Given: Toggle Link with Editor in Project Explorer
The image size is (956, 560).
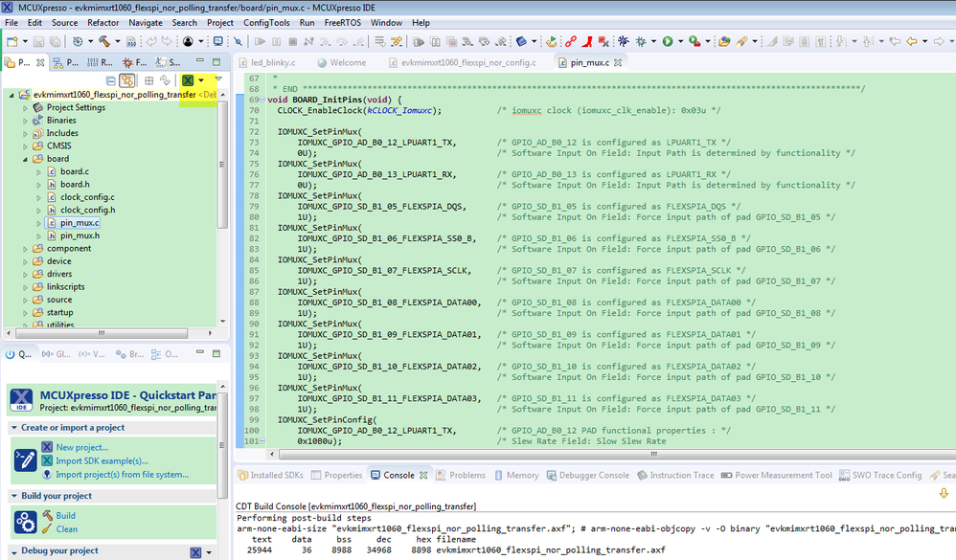Looking at the screenshot, I should click(127, 81).
